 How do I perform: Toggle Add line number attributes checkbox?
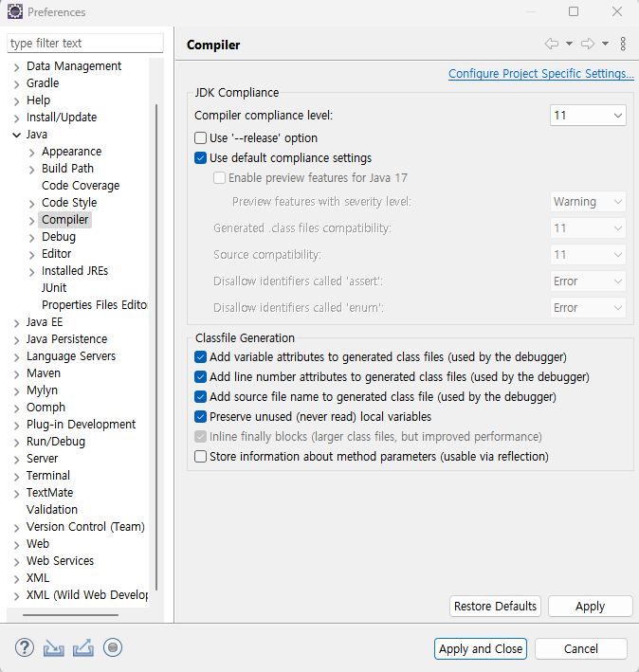200,376
